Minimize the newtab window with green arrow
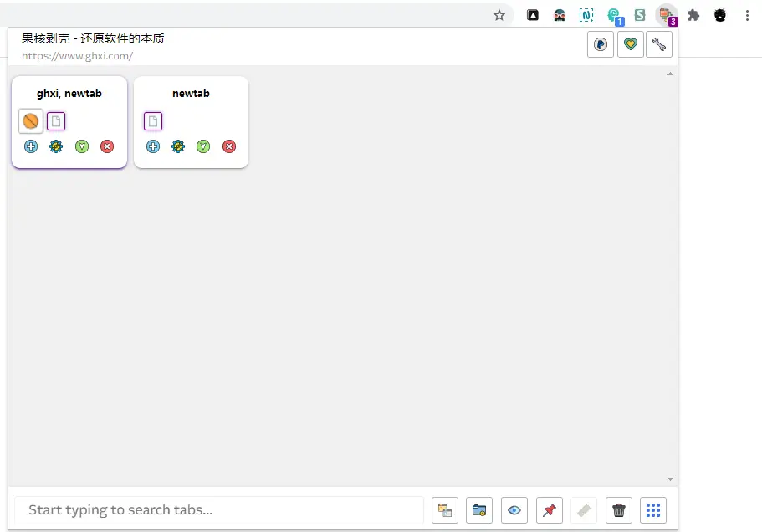Viewport: 762px width, 532px height. [x=203, y=146]
